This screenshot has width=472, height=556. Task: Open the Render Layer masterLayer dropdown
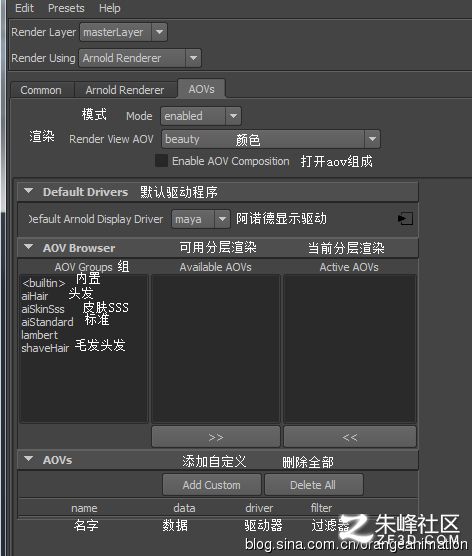pos(124,32)
